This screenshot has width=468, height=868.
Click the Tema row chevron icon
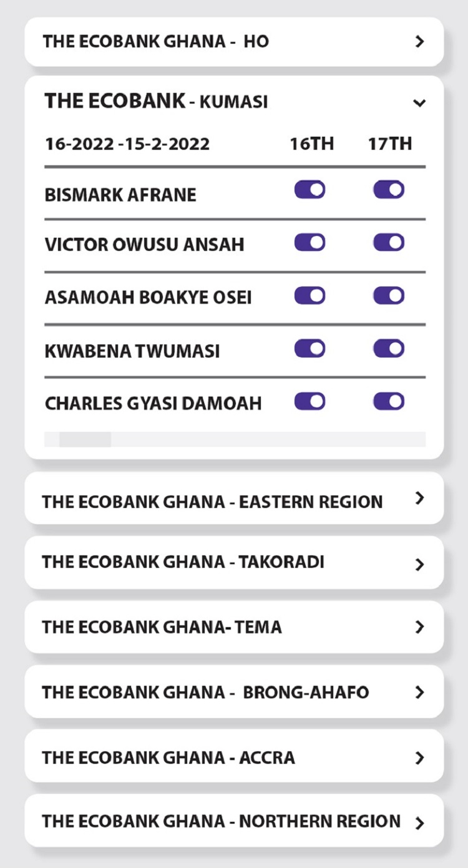coord(420,627)
